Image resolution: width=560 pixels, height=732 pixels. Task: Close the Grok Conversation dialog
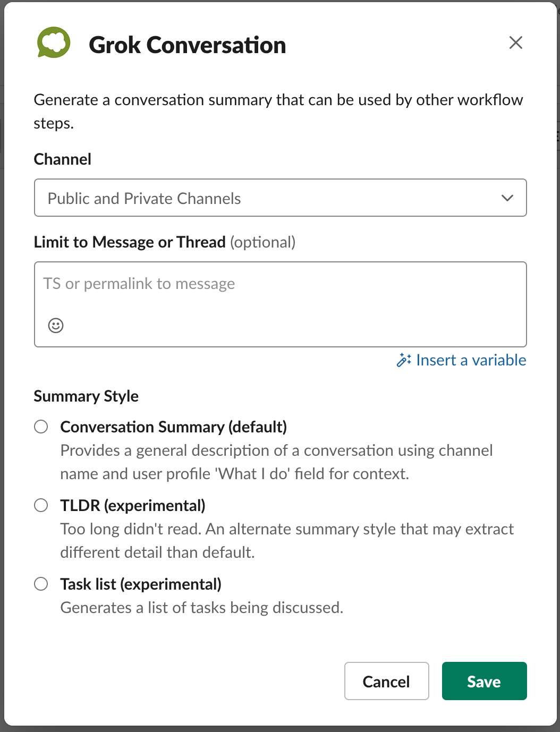515,43
